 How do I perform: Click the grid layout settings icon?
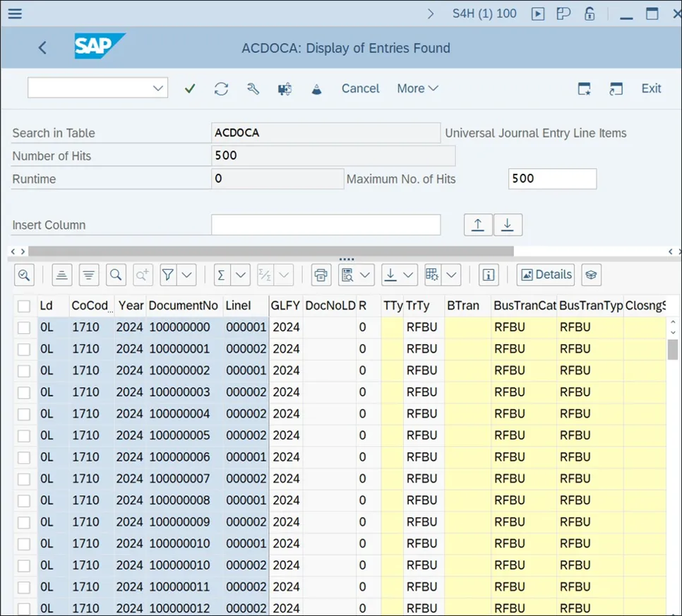click(433, 275)
